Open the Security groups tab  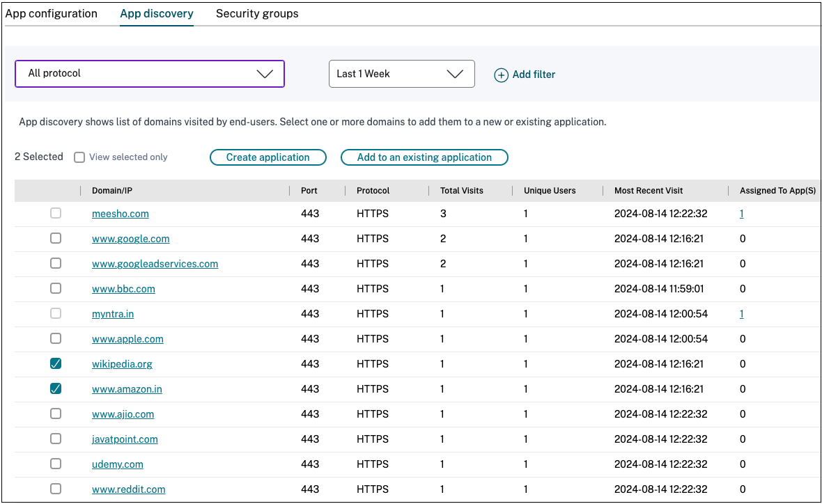coord(257,14)
